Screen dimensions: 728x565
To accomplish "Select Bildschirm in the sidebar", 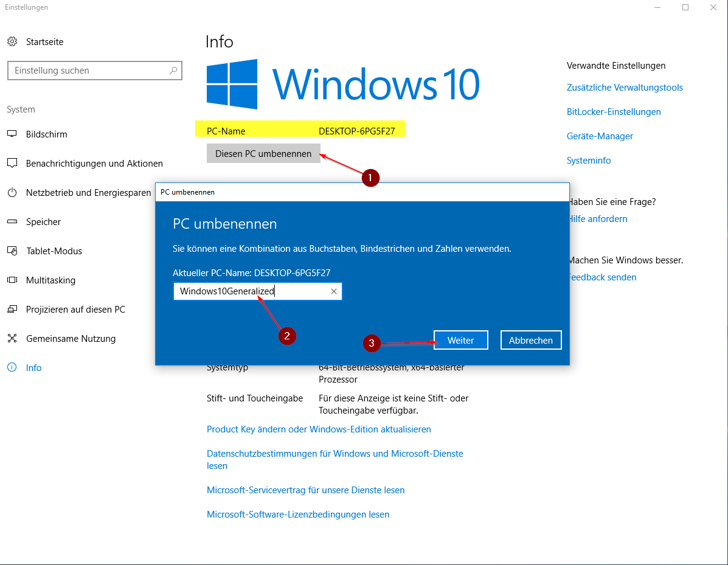I will coord(46,134).
